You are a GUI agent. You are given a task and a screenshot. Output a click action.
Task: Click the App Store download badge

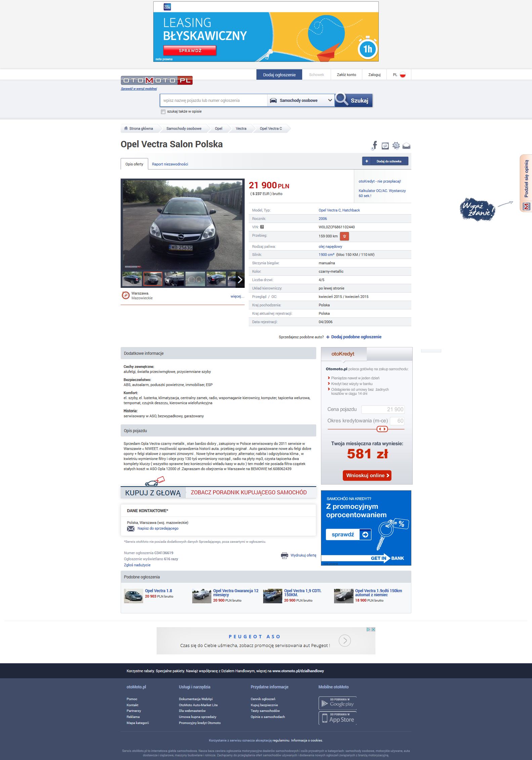click(x=337, y=718)
